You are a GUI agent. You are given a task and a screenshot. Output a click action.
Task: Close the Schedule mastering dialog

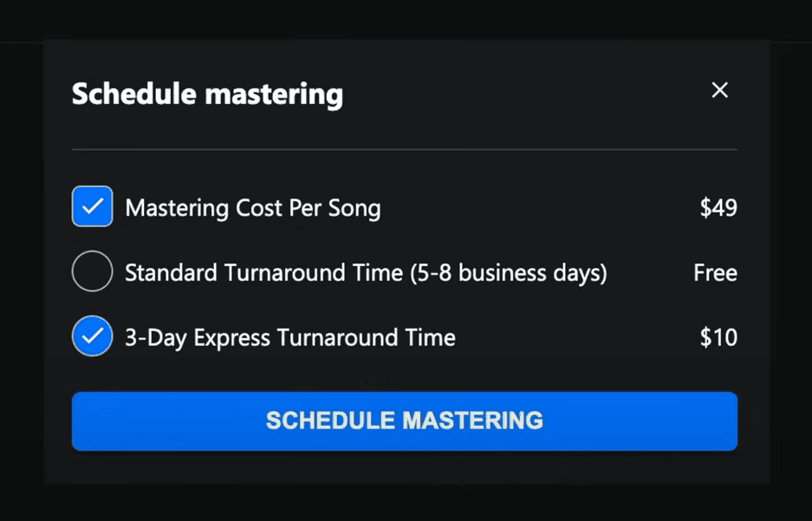(x=719, y=90)
